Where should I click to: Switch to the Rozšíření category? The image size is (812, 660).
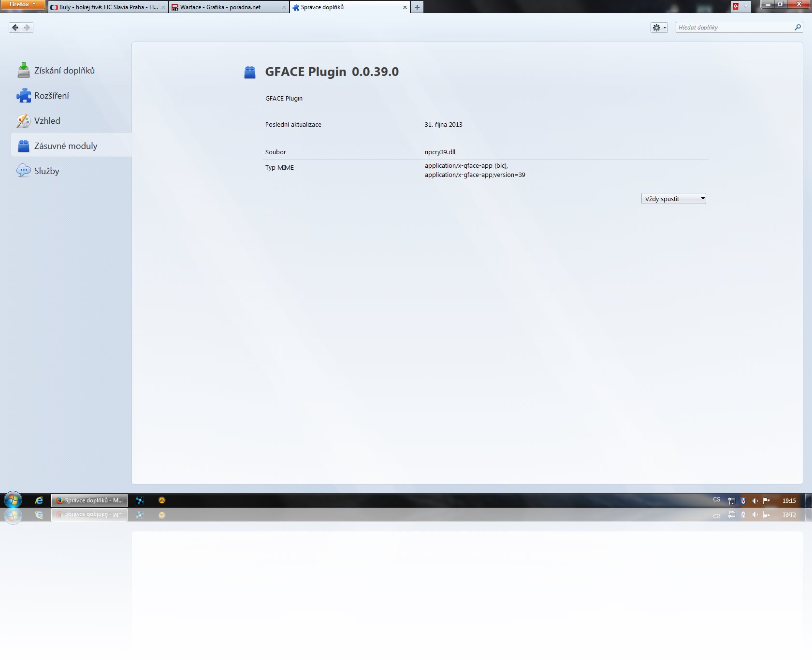coord(51,96)
